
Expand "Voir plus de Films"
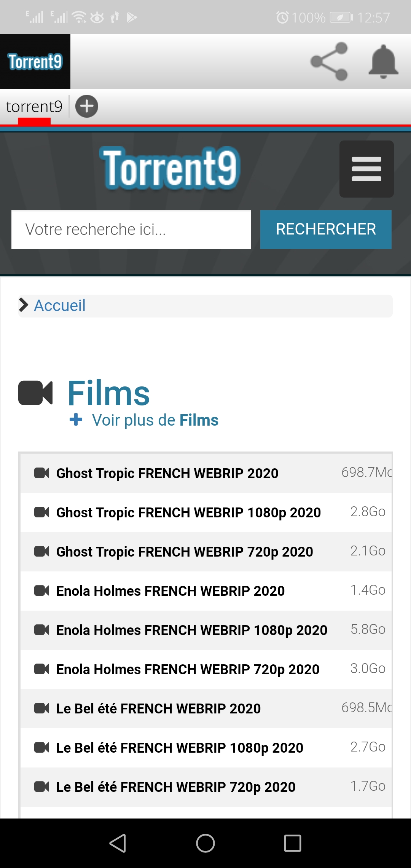coord(155,420)
